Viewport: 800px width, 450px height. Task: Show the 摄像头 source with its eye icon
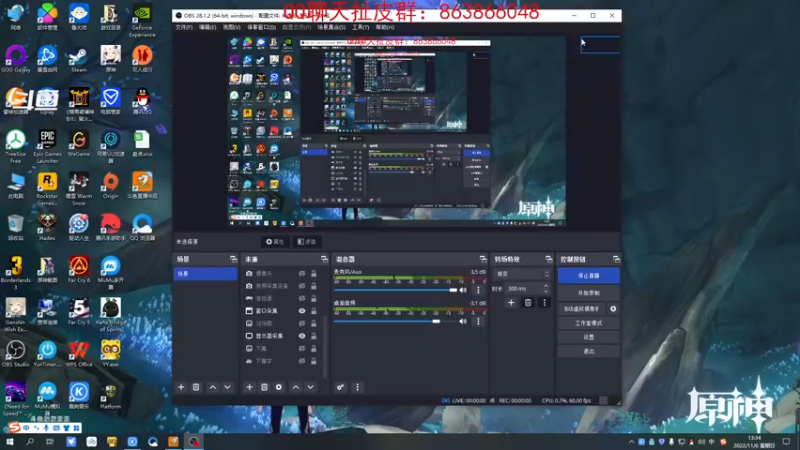302,273
